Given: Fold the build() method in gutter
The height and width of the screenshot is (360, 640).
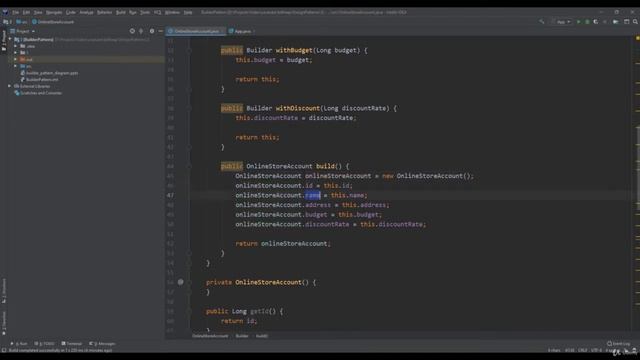Looking at the screenshot, I should point(189,166).
